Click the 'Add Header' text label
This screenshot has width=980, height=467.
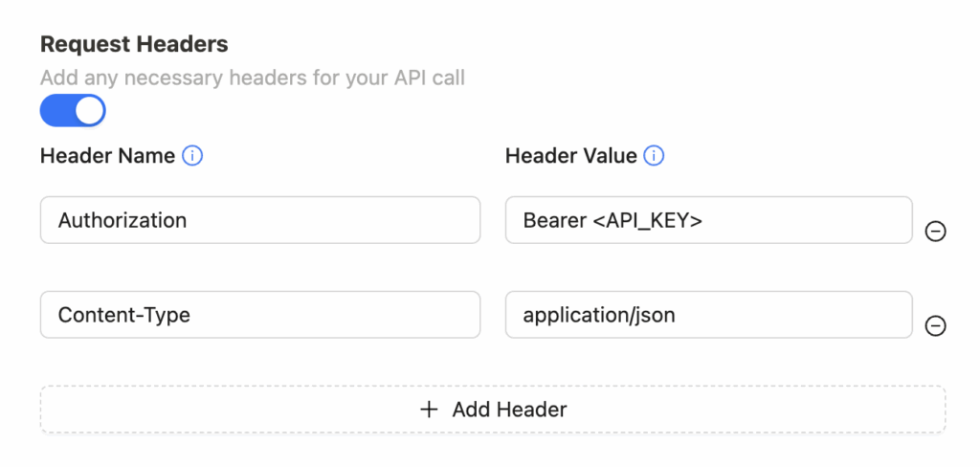(x=509, y=410)
